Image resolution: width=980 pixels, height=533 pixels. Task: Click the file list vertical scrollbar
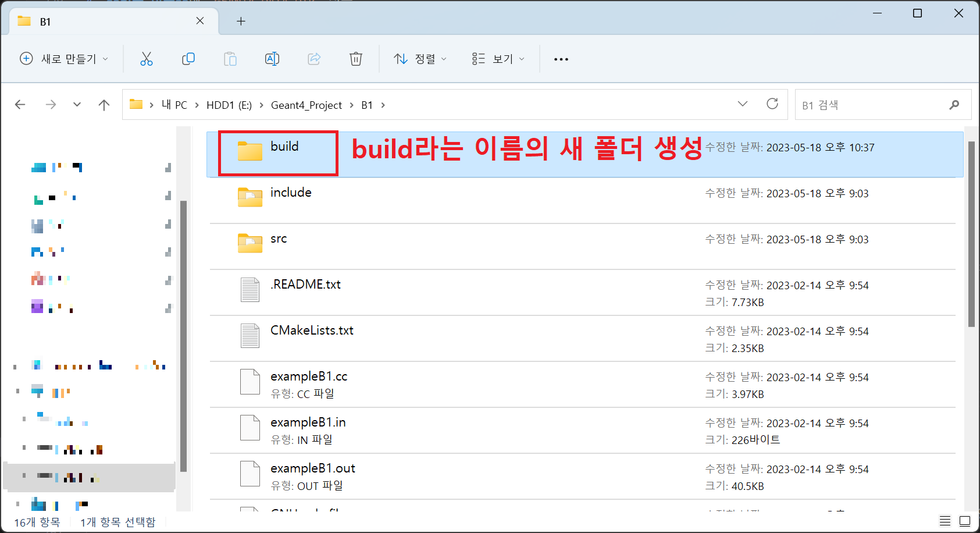point(971,233)
